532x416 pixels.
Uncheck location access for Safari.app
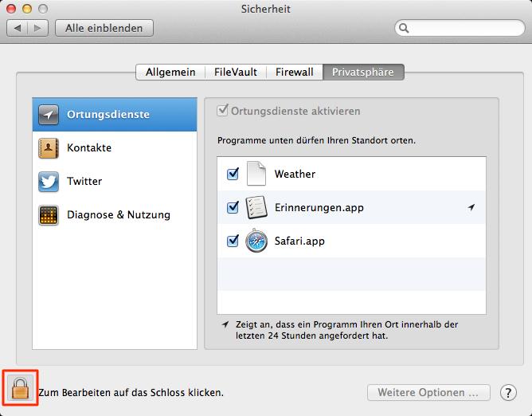click(x=233, y=241)
